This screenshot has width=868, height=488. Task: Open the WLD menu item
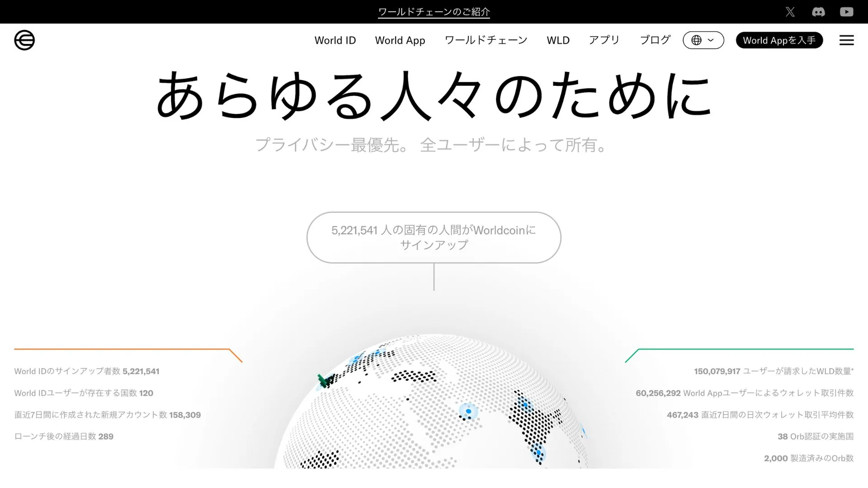558,40
